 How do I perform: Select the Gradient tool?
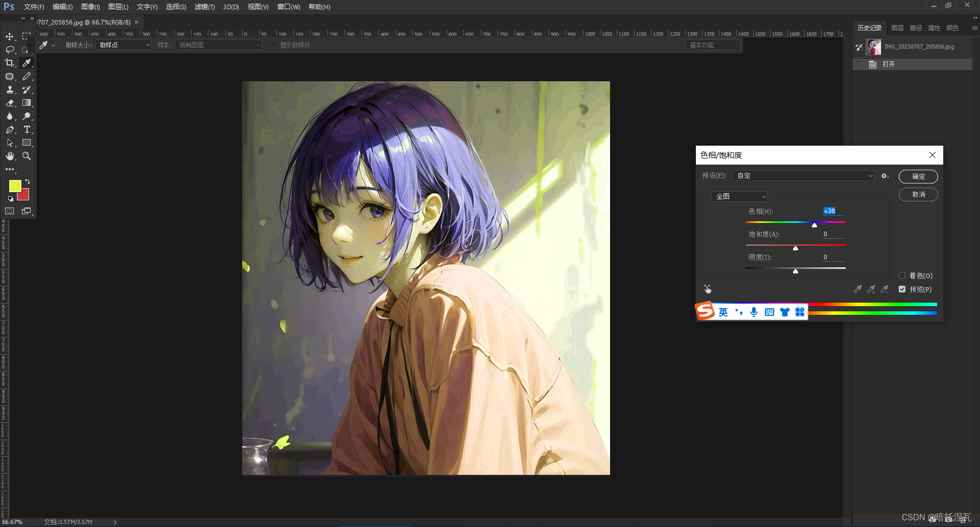tap(27, 103)
